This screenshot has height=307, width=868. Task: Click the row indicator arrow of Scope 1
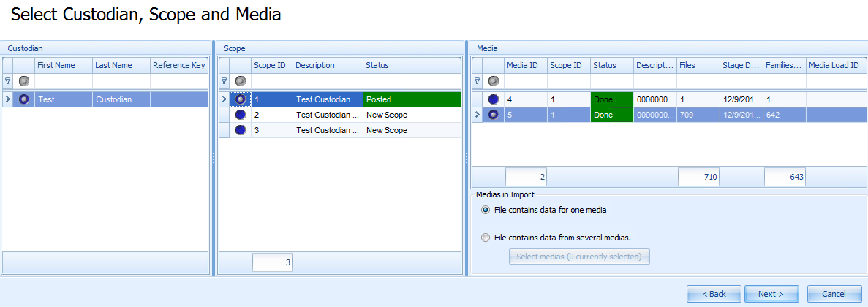point(224,99)
